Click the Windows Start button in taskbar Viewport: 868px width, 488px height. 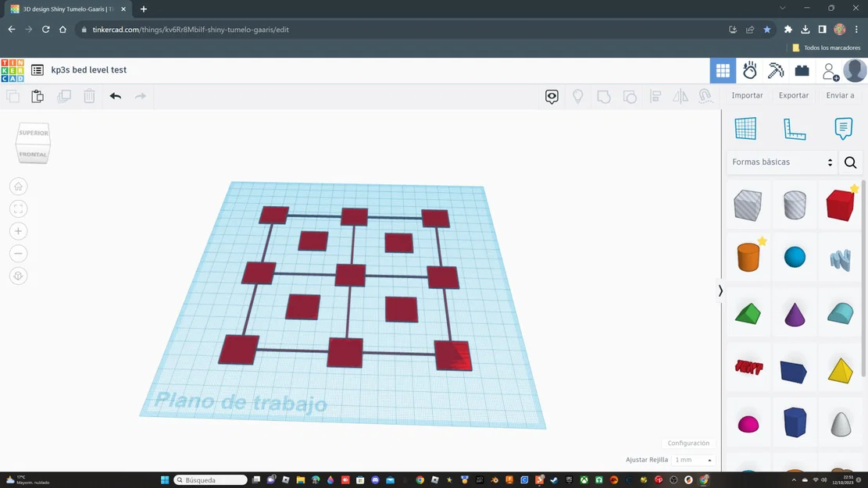[x=164, y=479]
